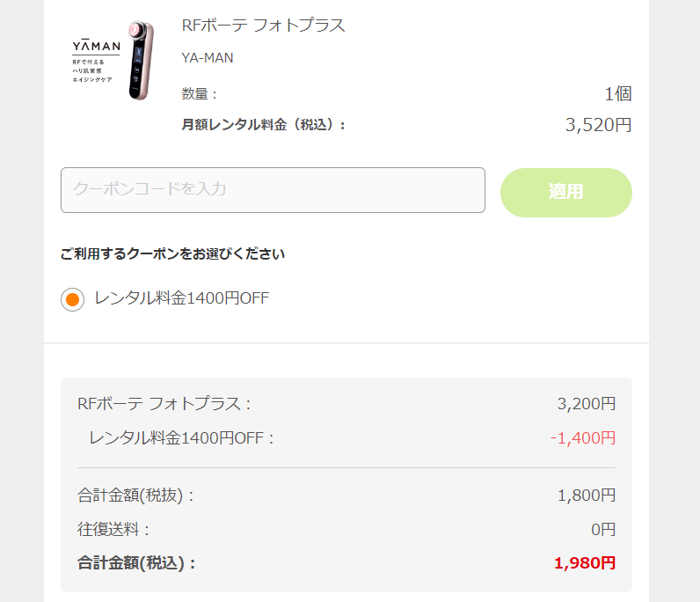Viewport: 700px width, 602px height.
Task: Select the レンタル料金1400円OFF radio button
Action: pos(72,299)
